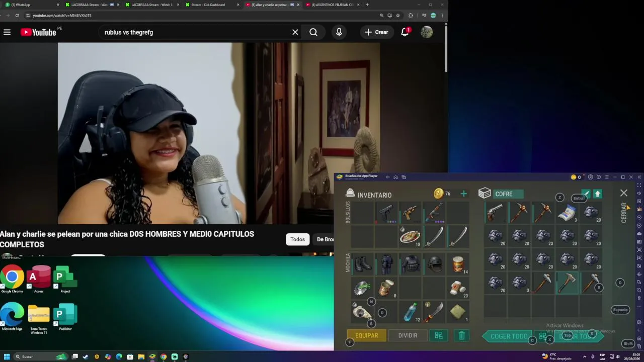Open Google Chrome desktop shortcut
The height and width of the screenshot is (362, 644).
coord(12,279)
